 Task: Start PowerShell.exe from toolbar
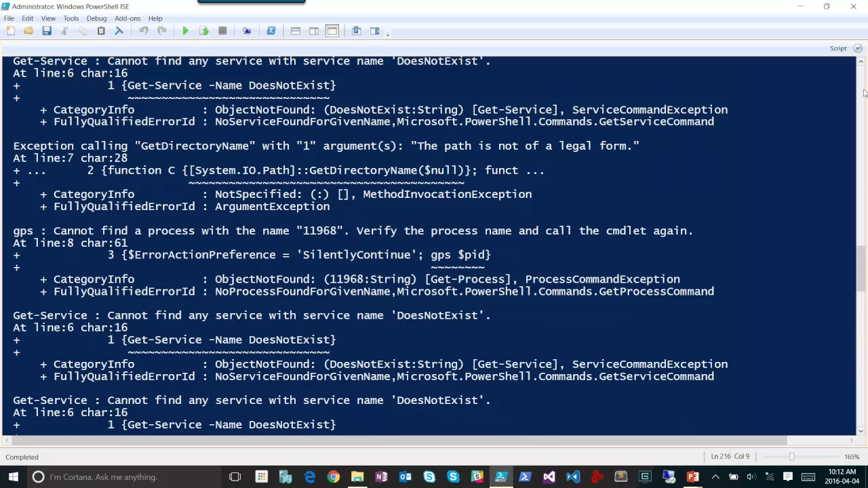tap(271, 31)
